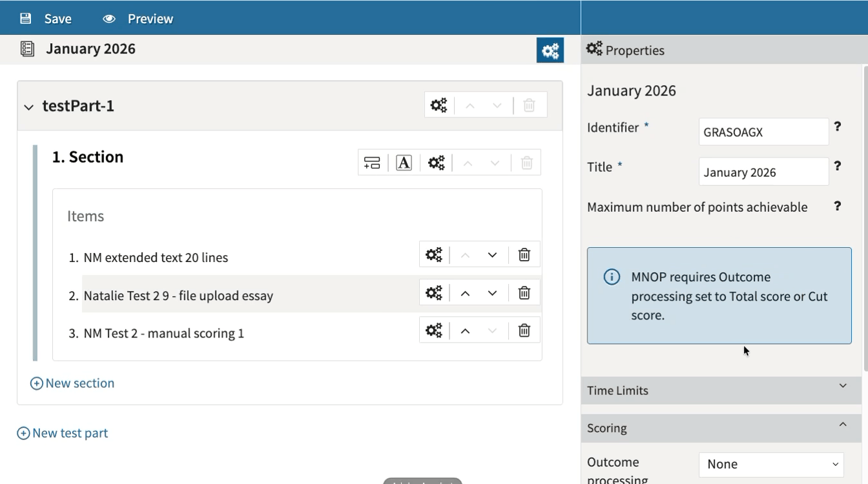This screenshot has width=868, height=484.
Task: Add a New test part
Action: coord(63,433)
